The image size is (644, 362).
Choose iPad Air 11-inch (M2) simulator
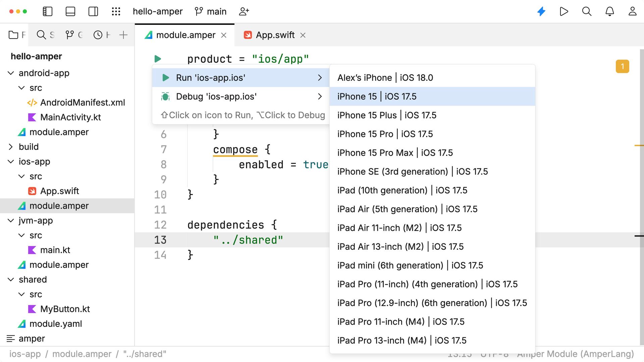pyautogui.click(x=432, y=228)
